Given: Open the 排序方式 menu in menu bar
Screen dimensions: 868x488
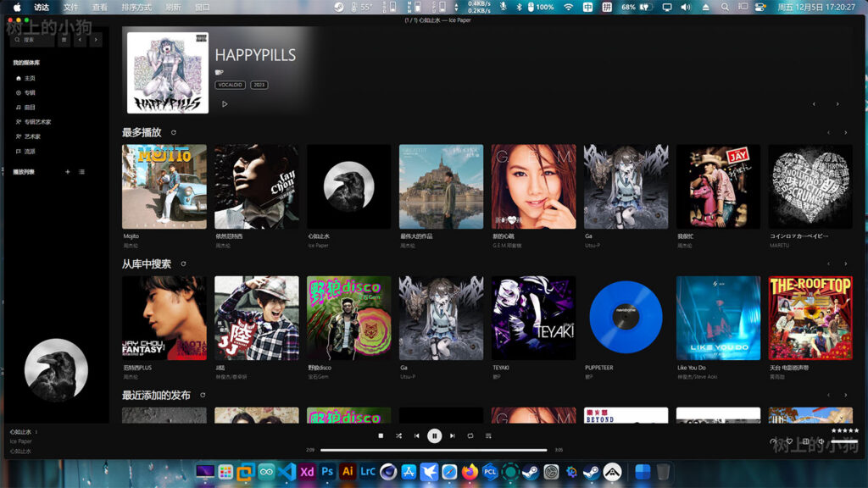Looking at the screenshot, I should [x=136, y=7].
